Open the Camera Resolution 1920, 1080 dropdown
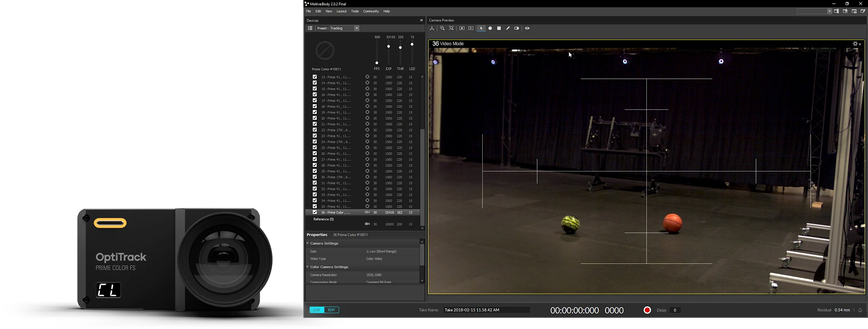The height and width of the screenshot is (329, 868). coord(392,275)
